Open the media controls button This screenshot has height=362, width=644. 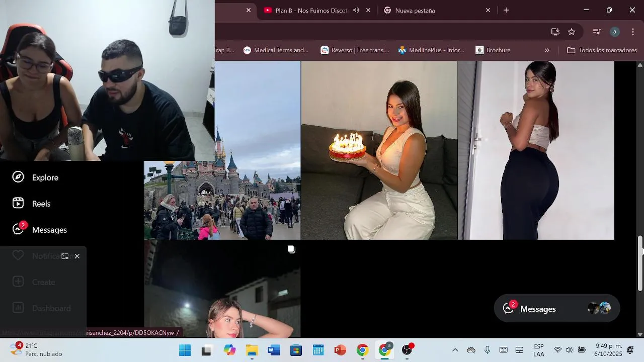point(597,32)
